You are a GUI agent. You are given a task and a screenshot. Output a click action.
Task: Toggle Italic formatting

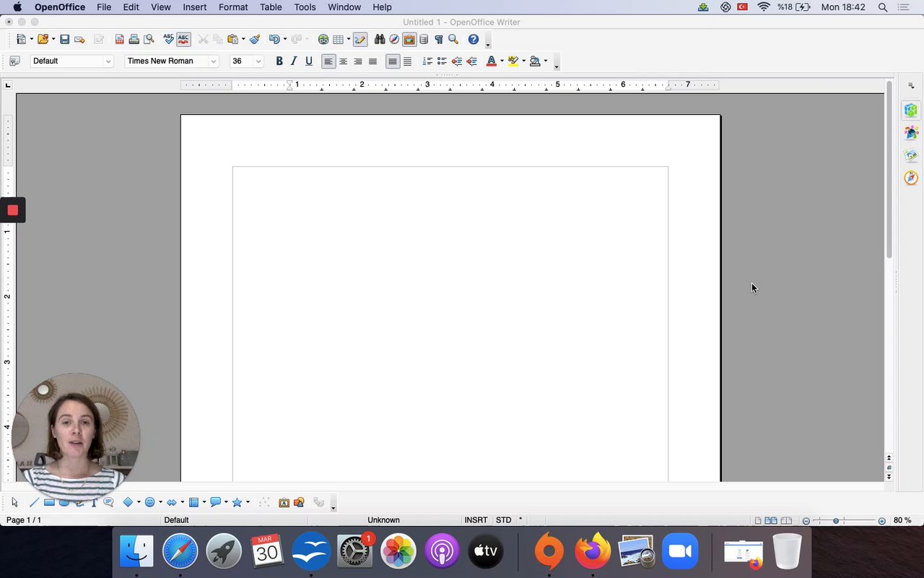pyautogui.click(x=294, y=61)
